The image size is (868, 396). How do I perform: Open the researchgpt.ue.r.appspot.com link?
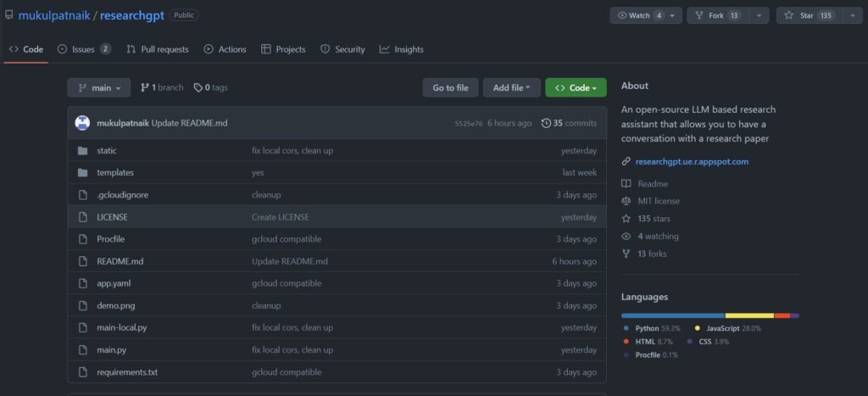tap(692, 161)
